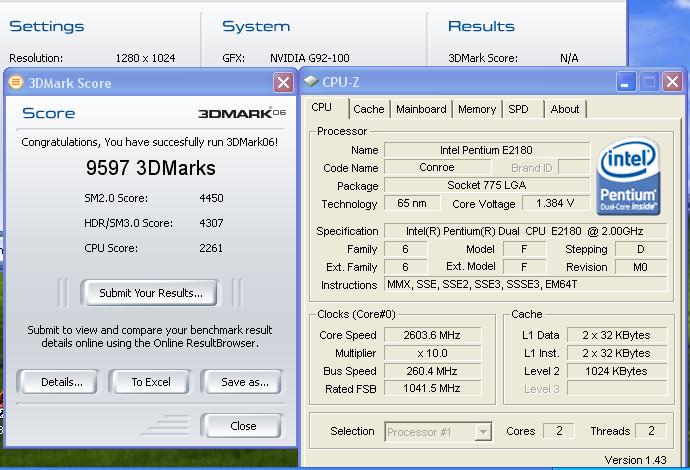Click the Code Name field Conroe
Screen dimensions: 690x470
coord(437,168)
